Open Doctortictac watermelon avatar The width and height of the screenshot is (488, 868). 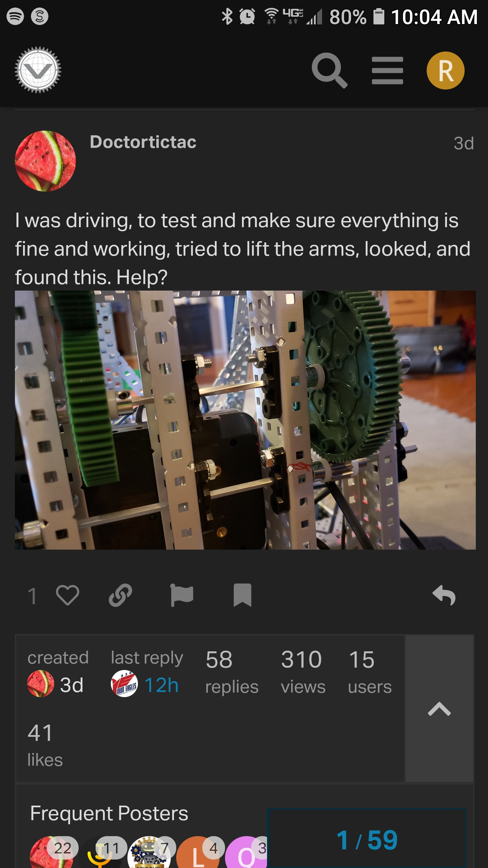click(x=45, y=161)
